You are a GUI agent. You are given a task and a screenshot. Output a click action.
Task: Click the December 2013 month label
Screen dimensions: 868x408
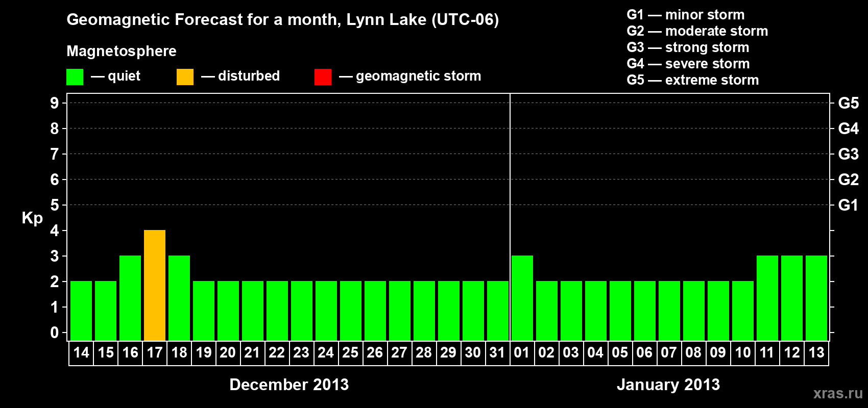point(289,385)
